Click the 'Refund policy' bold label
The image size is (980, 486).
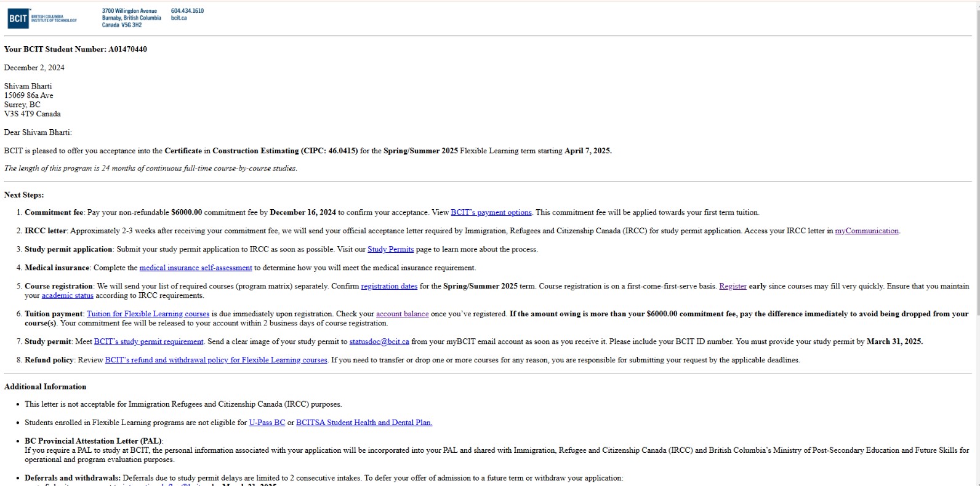coord(49,360)
